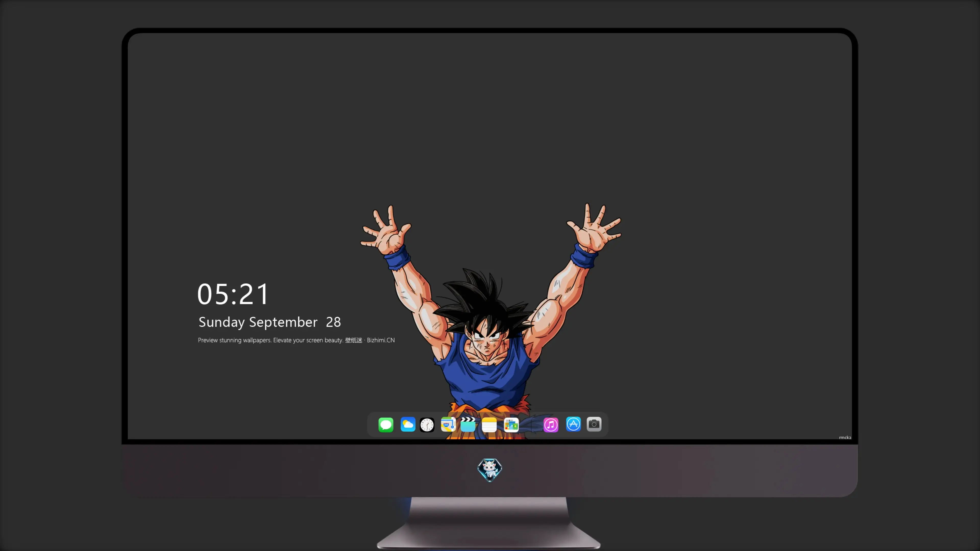
Task: Open the Camera app in the dock
Action: (x=594, y=424)
